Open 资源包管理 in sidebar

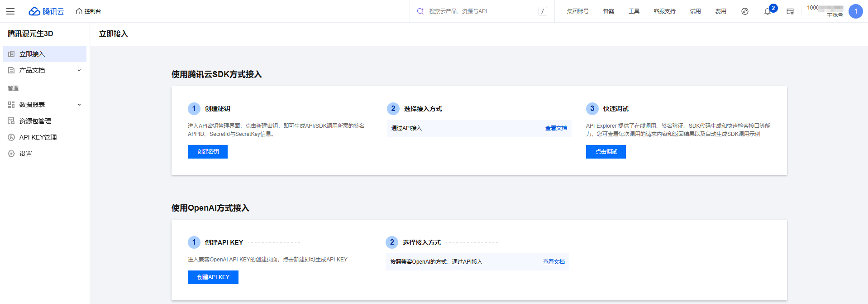pos(45,121)
